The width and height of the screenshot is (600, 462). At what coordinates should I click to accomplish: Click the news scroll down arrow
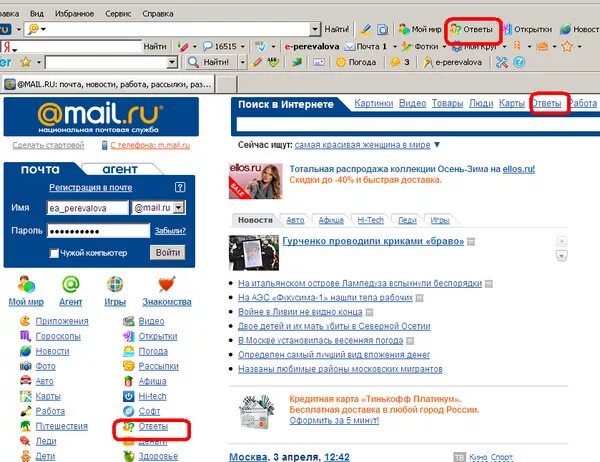click(561, 255)
